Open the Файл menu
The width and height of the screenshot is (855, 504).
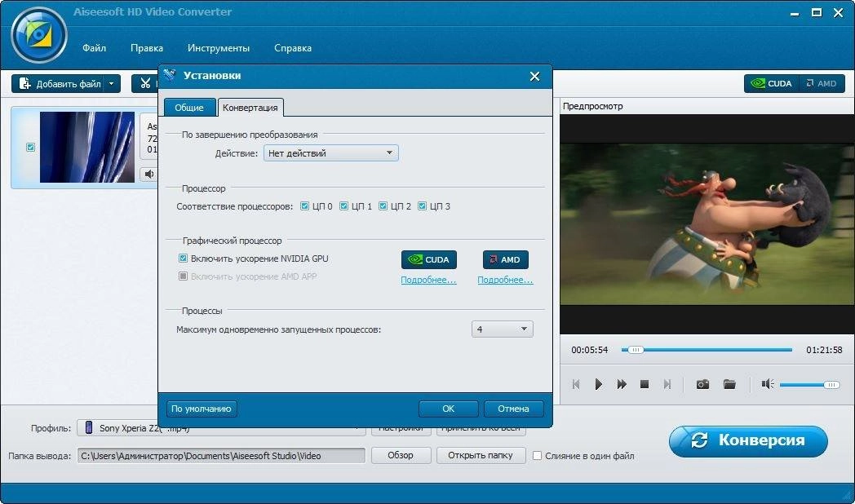click(95, 48)
